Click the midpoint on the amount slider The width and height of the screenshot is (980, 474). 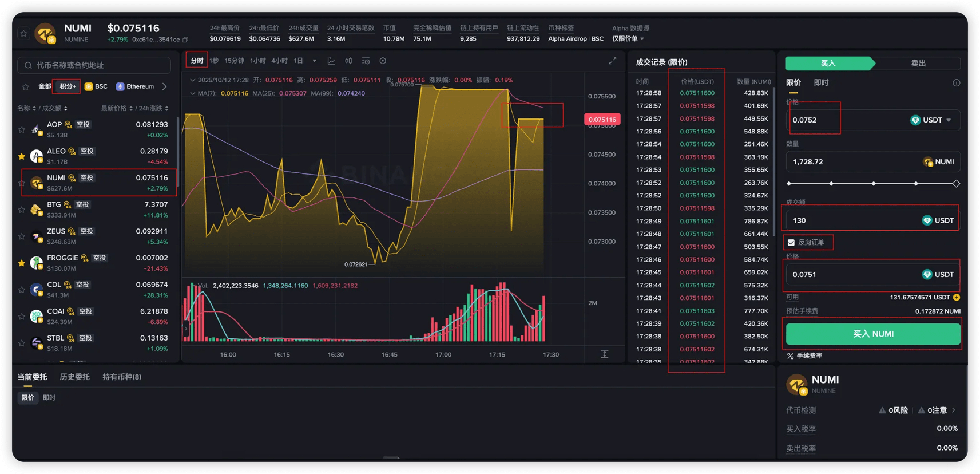click(873, 184)
